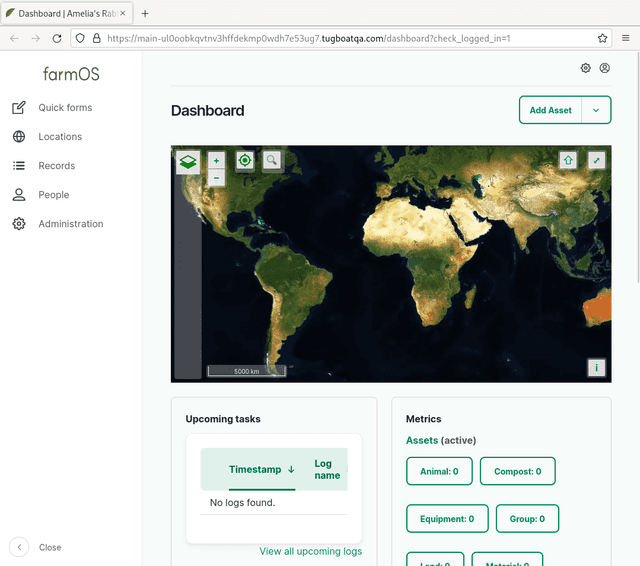
Task: Open Administration menu item
Action: (x=71, y=224)
